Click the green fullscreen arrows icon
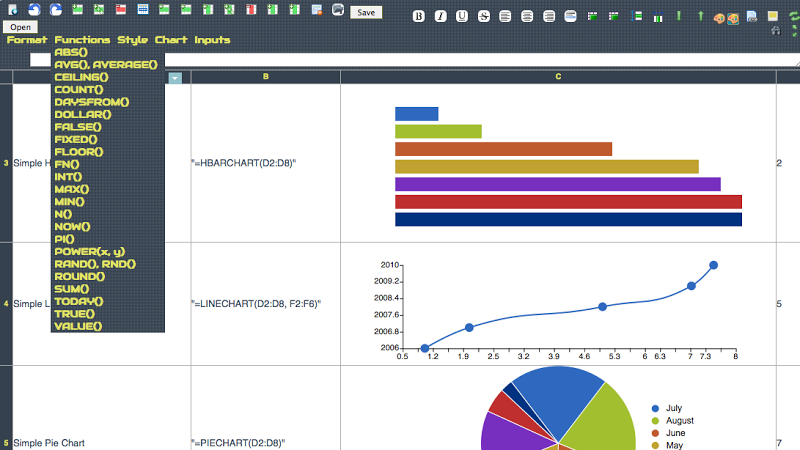Screen dimensions: 800x450 tap(795, 31)
